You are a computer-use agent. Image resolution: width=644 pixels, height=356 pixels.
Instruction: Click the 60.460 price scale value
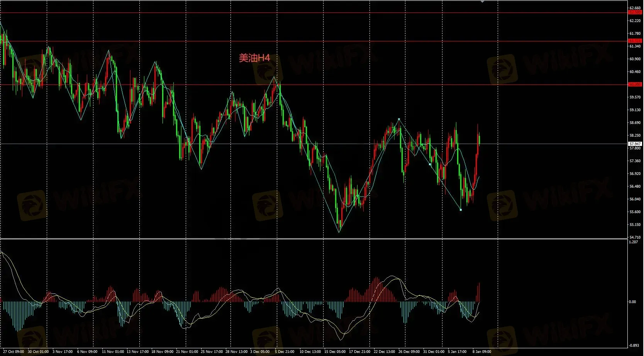pos(635,72)
